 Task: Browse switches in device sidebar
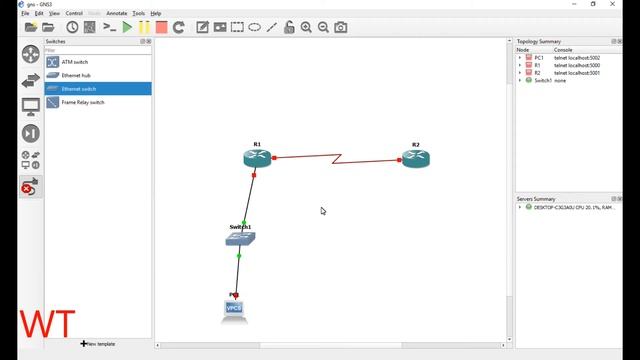[x=31, y=80]
